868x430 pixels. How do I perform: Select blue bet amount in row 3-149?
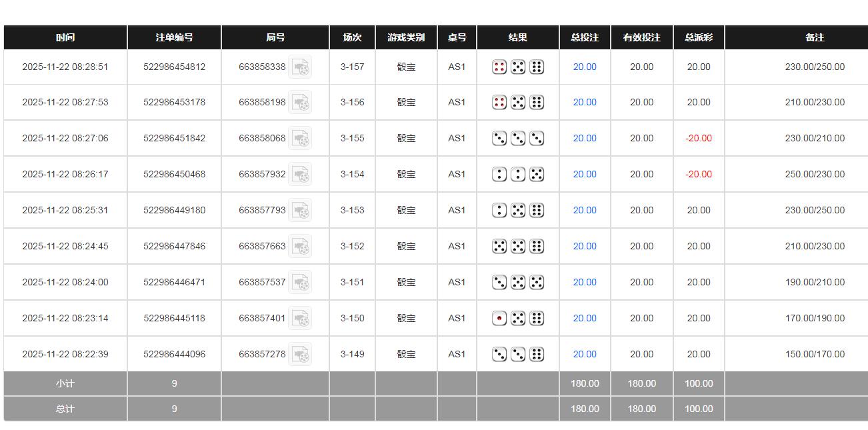click(585, 355)
